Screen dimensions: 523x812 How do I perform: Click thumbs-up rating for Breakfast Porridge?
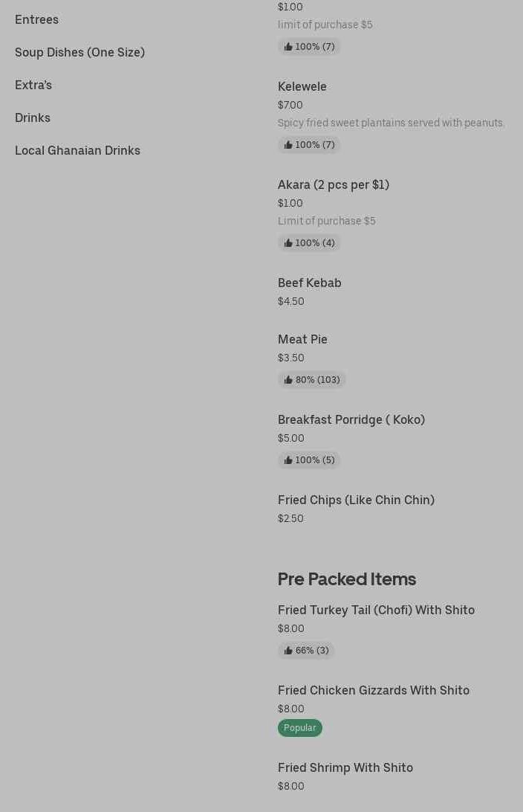(309, 460)
